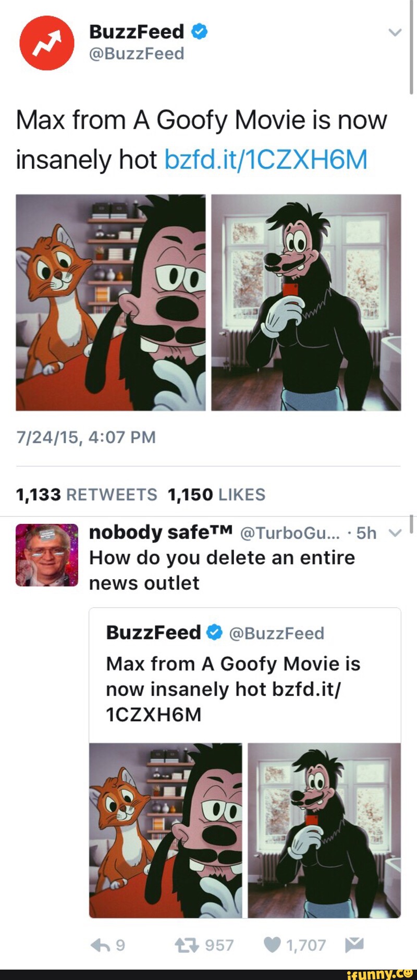The image size is (417, 980).
Task: Reply to the nobody safe tweet
Action: coord(107,945)
